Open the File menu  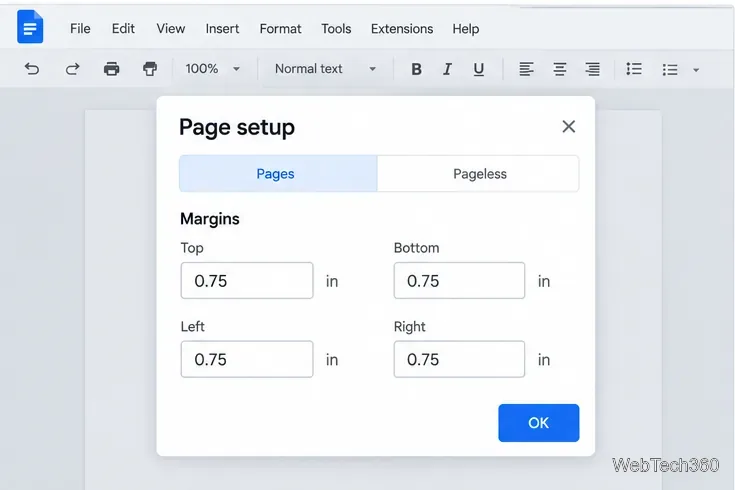tap(80, 29)
